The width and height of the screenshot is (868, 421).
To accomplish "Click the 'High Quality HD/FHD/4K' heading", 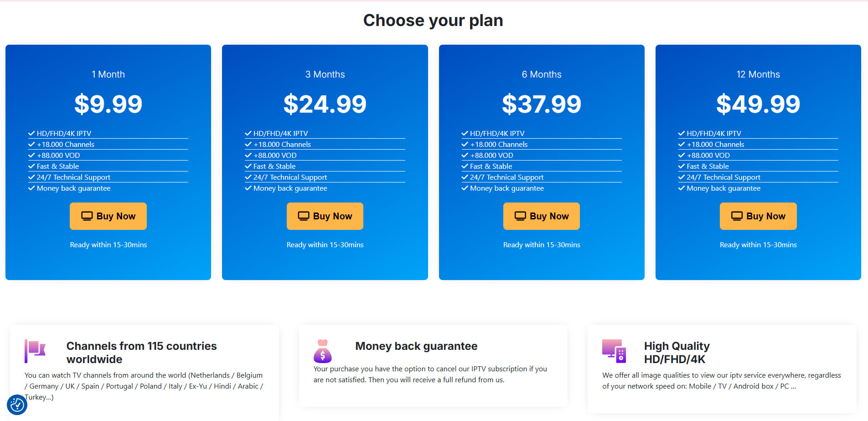I will (x=677, y=353).
